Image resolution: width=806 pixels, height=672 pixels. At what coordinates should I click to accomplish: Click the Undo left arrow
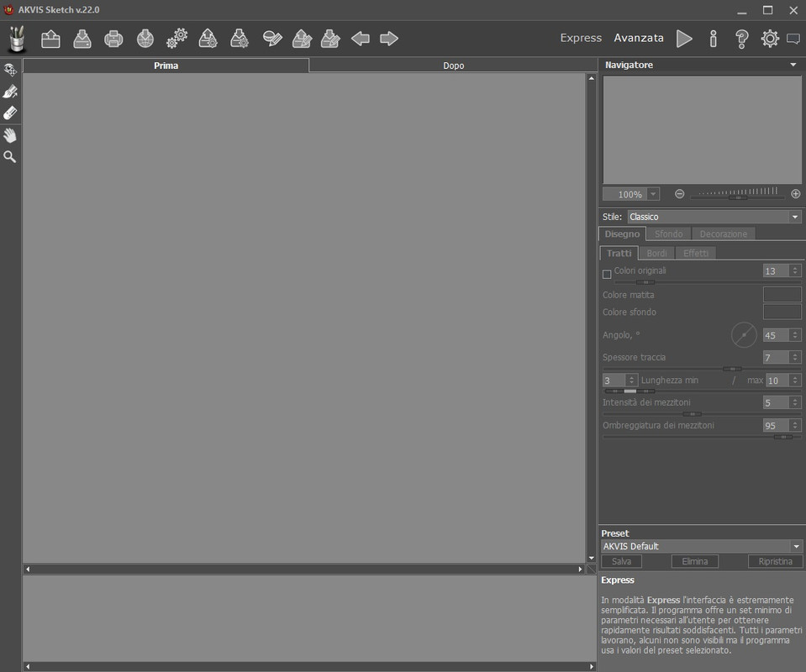361,39
